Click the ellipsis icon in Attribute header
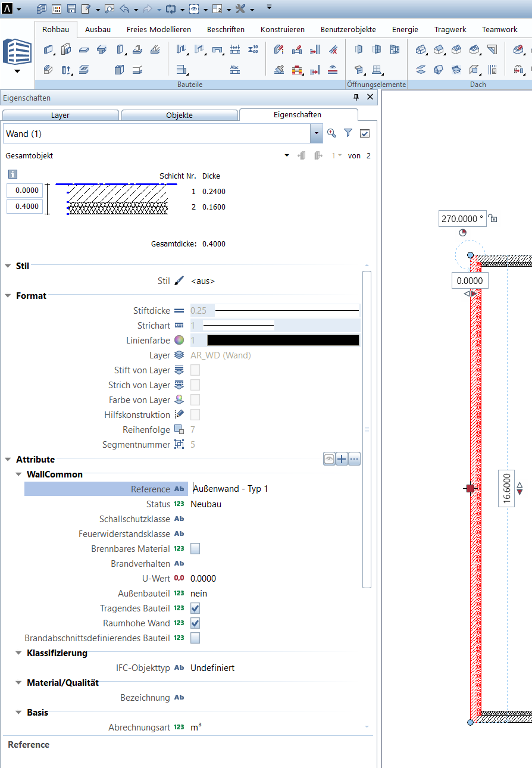532x768 pixels. pos(355,459)
